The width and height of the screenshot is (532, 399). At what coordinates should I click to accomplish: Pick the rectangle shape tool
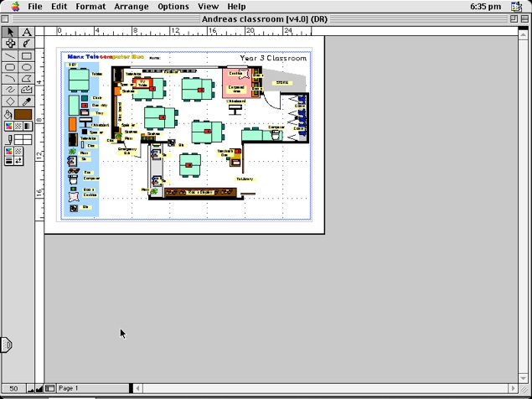[x=27, y=56]
